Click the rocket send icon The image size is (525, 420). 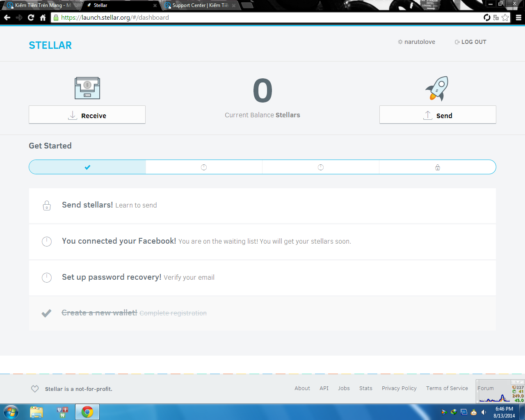coord(437,88)
